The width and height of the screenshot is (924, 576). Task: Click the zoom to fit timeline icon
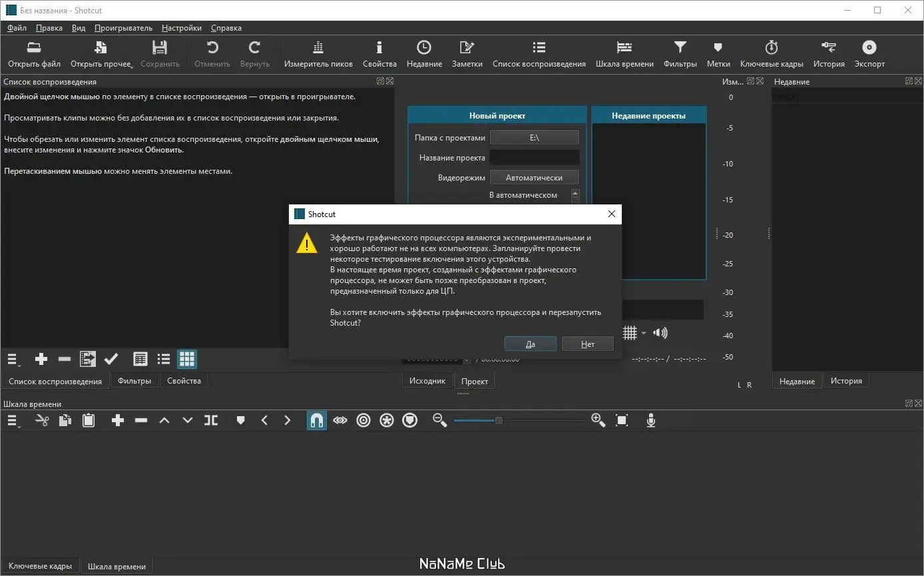click(x=622, y=420)
